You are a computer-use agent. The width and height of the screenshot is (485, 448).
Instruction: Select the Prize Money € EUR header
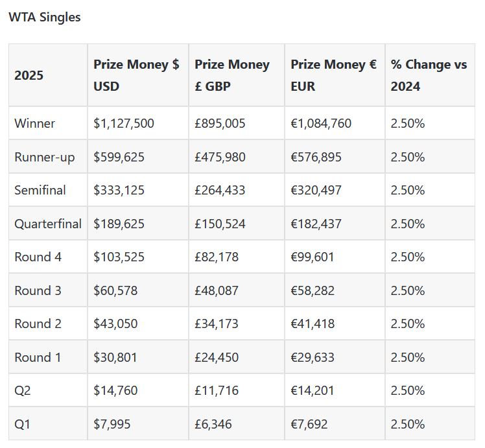click(333, 75)
